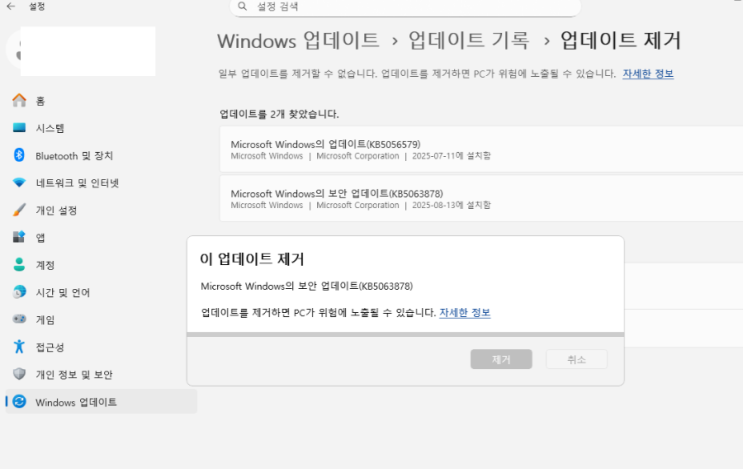
Task: Open Bluetooth 및 장치 icon
Action: pyautogui.click(x=19, y=155)
